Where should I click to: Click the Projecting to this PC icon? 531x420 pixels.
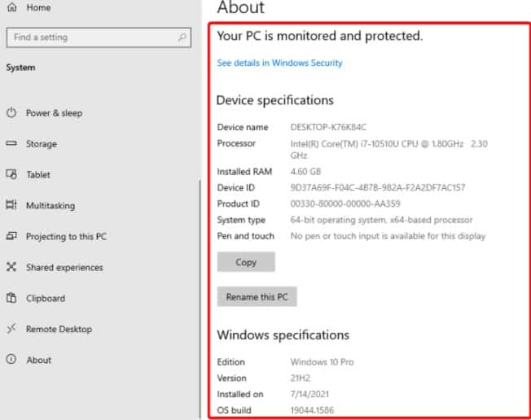coord(11,237)
